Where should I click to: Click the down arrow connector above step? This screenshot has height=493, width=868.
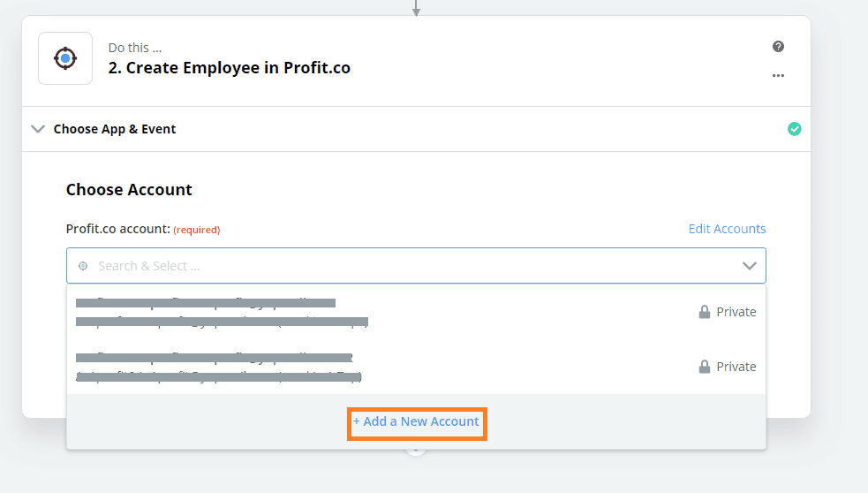(416, 8)
